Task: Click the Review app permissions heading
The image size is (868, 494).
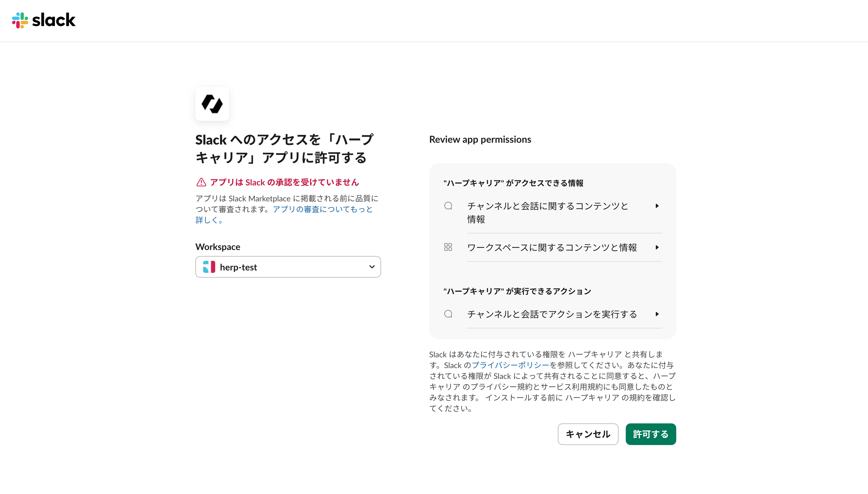Action: pyautogui.click(x=480, y=139)
